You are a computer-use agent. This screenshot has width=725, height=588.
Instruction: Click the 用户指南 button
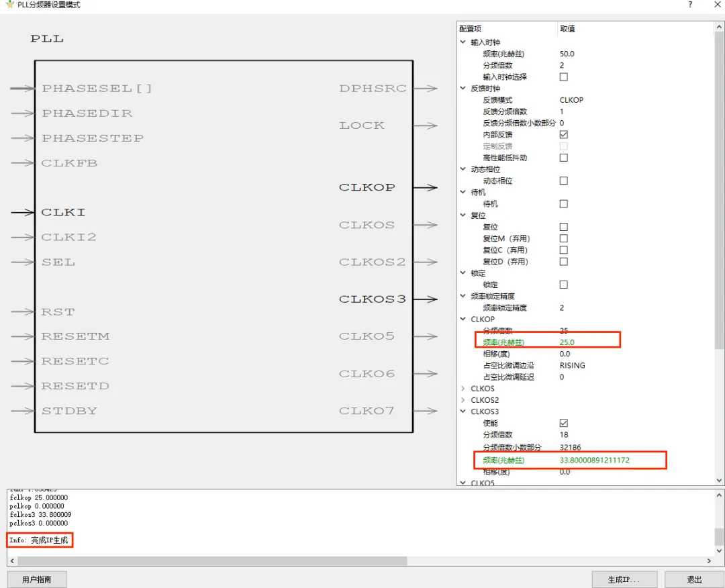coord(37,579)
